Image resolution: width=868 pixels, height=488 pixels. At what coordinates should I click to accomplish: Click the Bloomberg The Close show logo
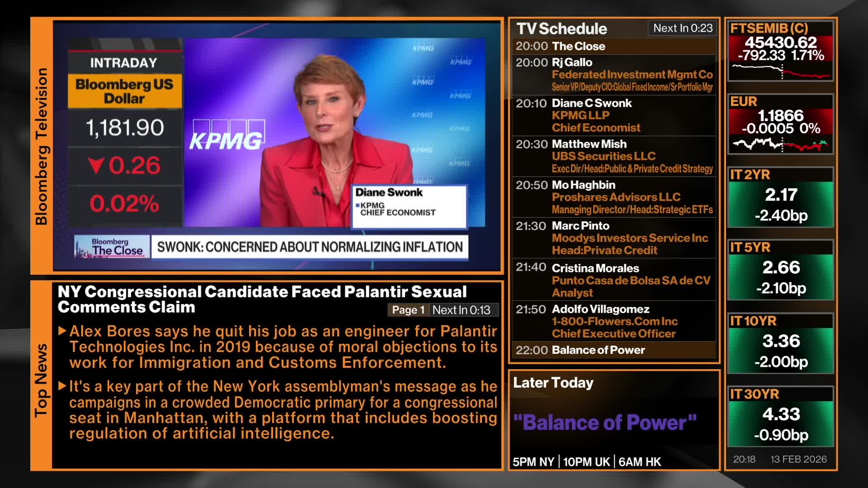point(112,247)
